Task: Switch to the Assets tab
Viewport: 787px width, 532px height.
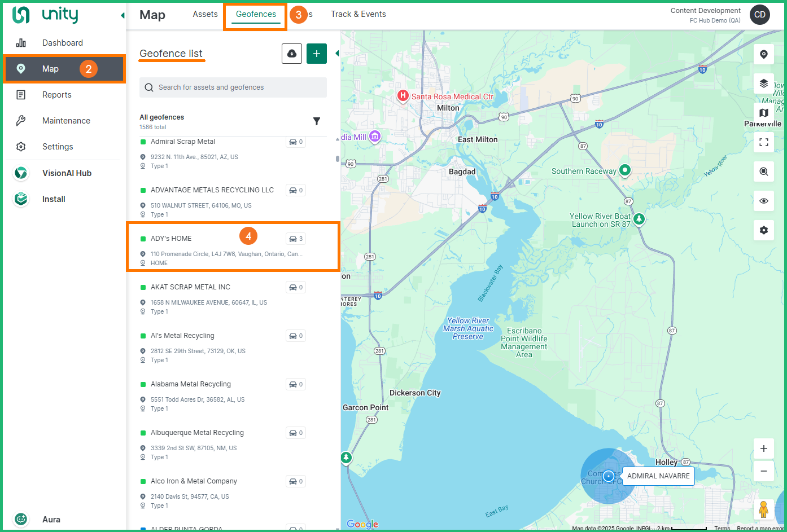Action: click(205, 14)
